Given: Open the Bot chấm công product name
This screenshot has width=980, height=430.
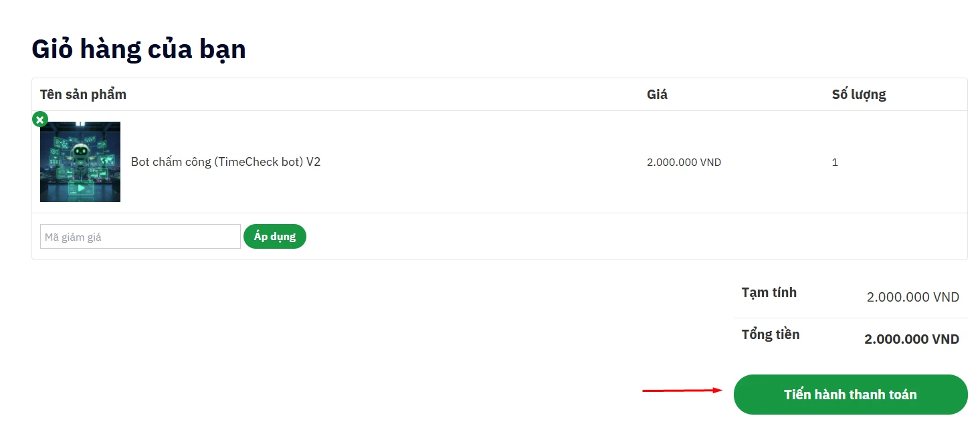Looking at the screenshot, I should [x=225, y=162].
